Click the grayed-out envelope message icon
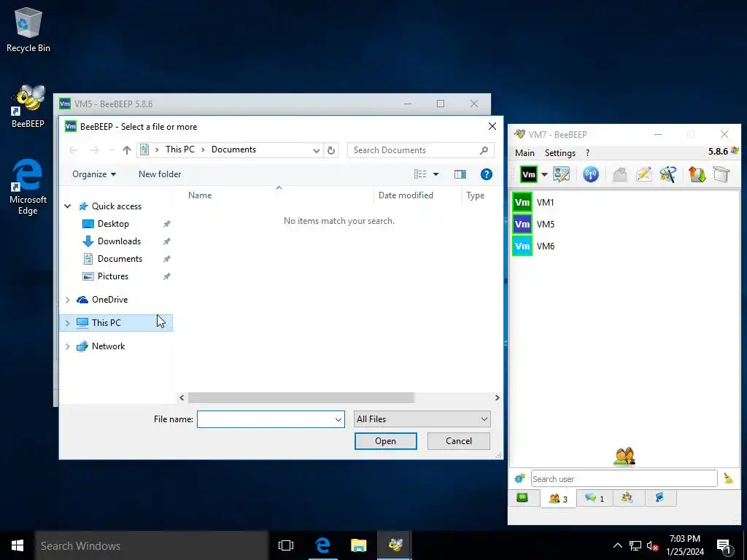 point(619,174)
